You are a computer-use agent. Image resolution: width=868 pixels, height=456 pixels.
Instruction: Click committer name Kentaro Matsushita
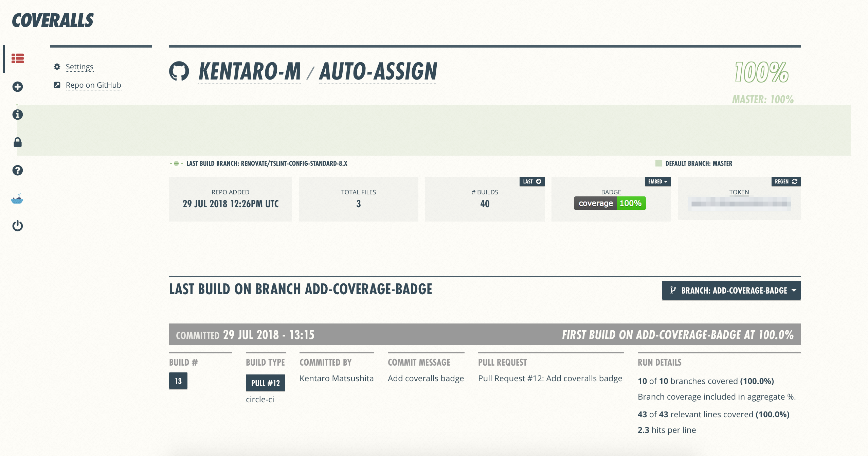click(337, 378)
